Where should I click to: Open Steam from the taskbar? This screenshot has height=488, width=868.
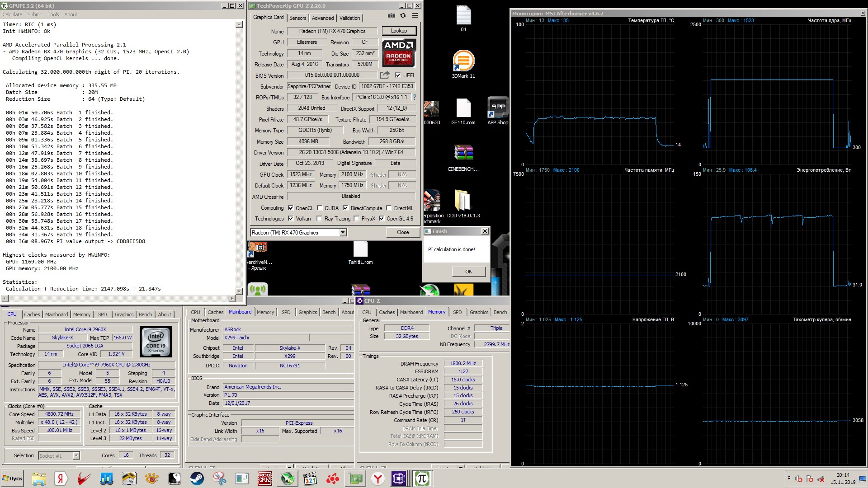click(197, 479)
